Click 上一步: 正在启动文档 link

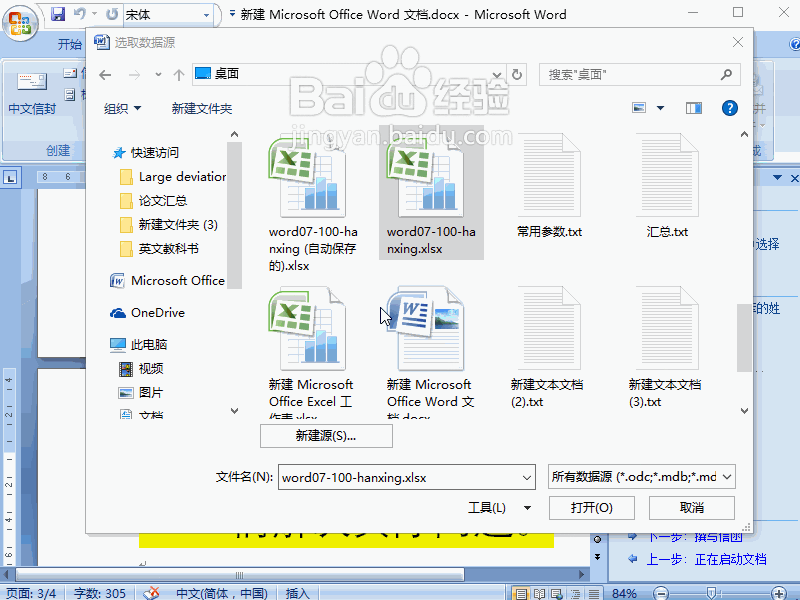tap(706, 559)
